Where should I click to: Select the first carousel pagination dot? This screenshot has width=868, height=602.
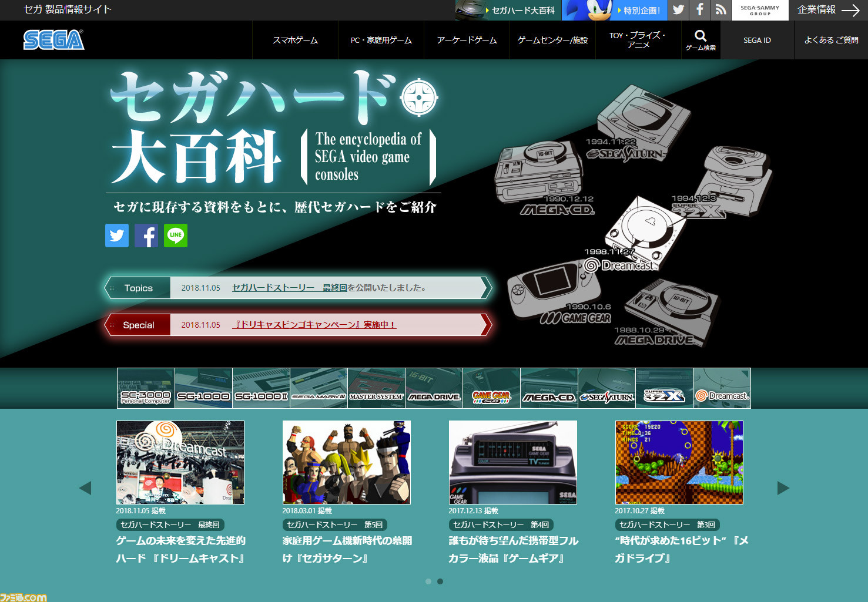[x=428, y=581]
